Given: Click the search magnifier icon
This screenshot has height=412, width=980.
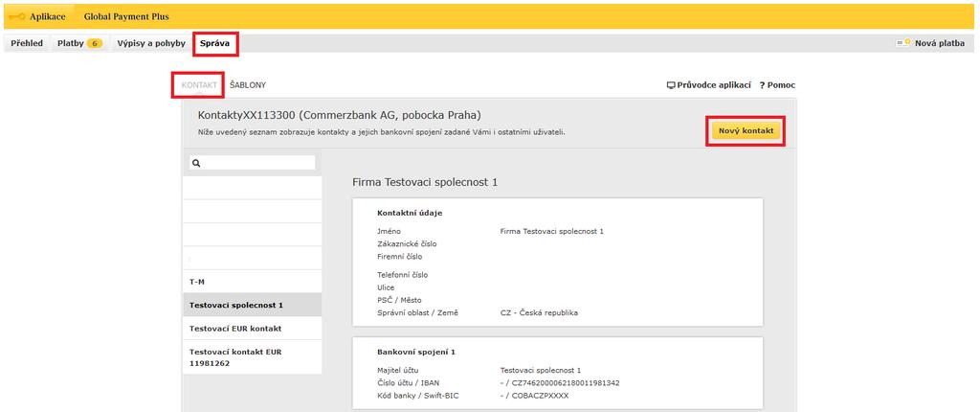Looking at the screenshot, I should 196,163.
